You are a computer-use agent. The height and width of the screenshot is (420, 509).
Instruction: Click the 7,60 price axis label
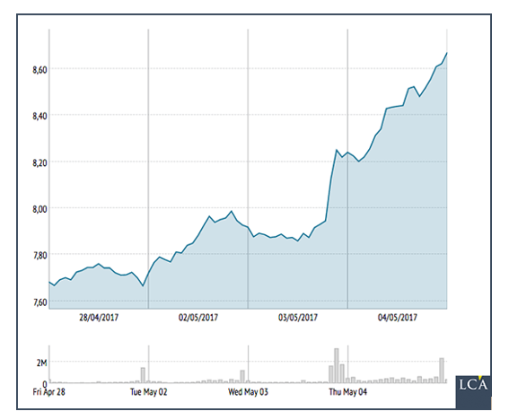(x=39, y=302)
